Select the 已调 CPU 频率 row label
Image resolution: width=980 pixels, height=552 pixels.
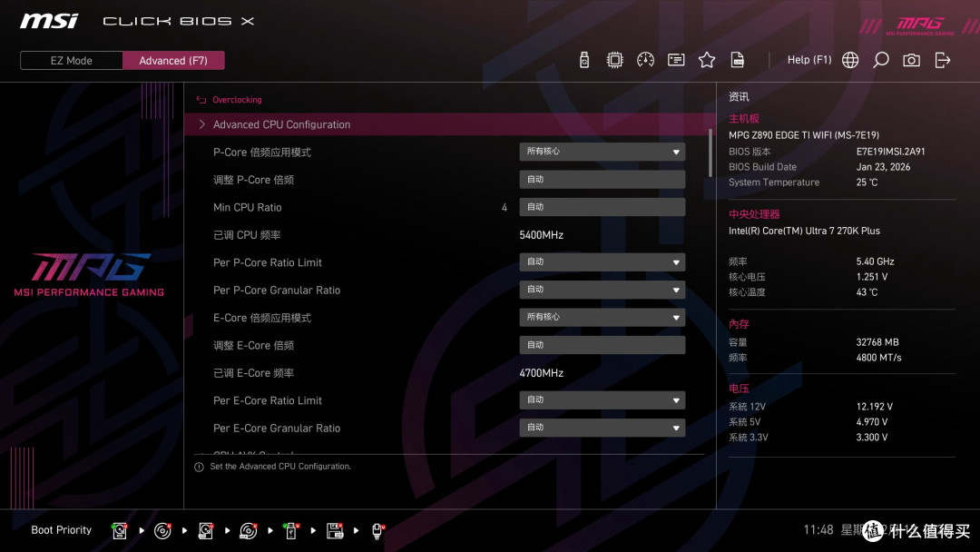[x=247, y=235]
